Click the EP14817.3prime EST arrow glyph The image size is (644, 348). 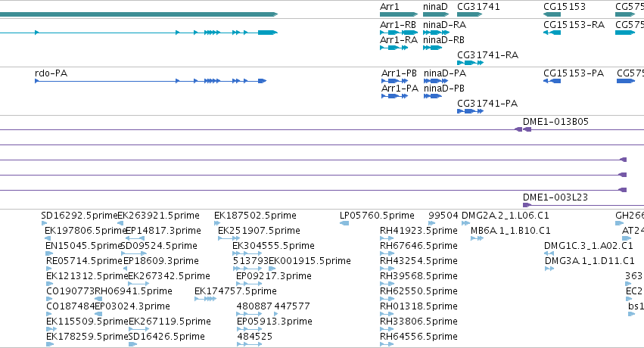point(135,238)
